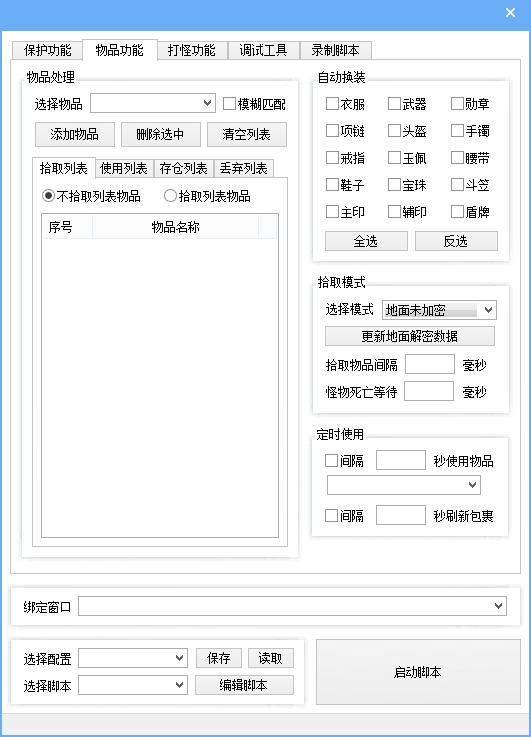The image size is (531, 737).
Task: Click the 读取 button
Action: [x=271, y=658]
